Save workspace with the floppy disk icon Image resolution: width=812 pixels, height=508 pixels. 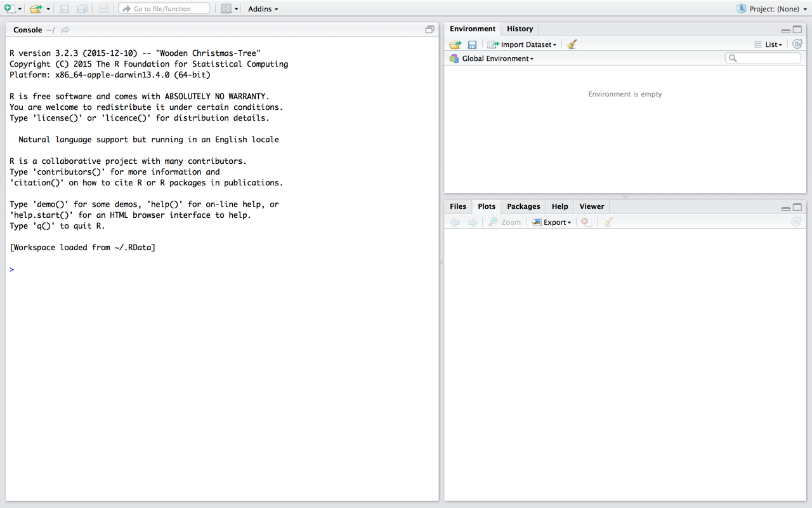(472, 44)
